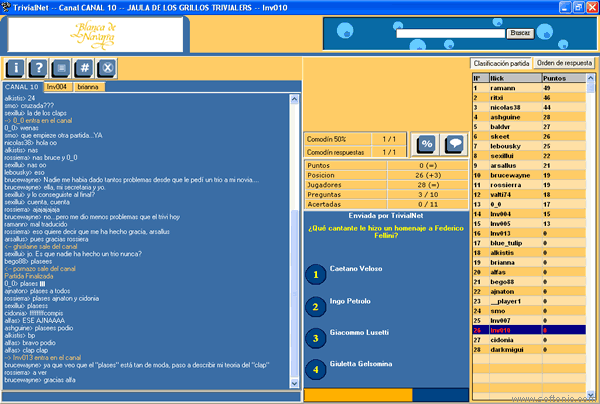Click the search text field beside Buscar
The image size is (600, 404).
tap(450, 33)
